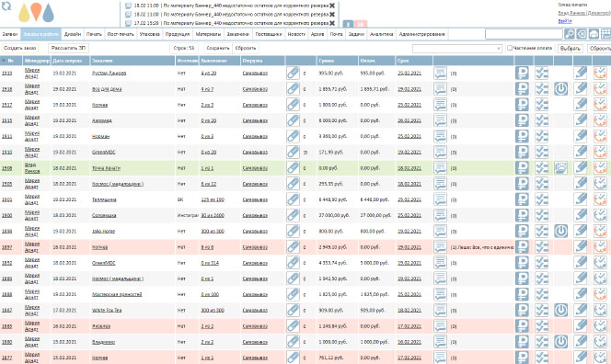Click the refresh arrows icon at top-left
Screen dimensions: 611x364
pos(6,6)
